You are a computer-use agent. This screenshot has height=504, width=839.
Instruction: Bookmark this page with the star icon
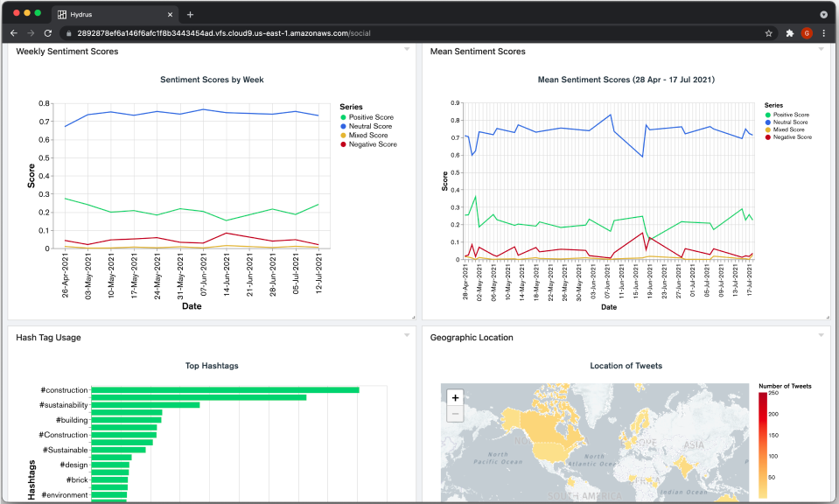pos(769,33)
